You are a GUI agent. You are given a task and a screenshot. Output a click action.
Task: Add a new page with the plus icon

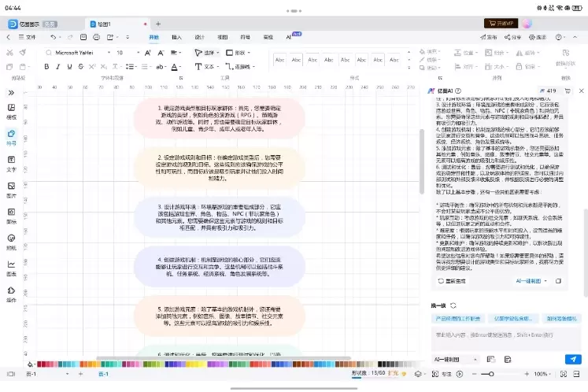click(81, 375)
